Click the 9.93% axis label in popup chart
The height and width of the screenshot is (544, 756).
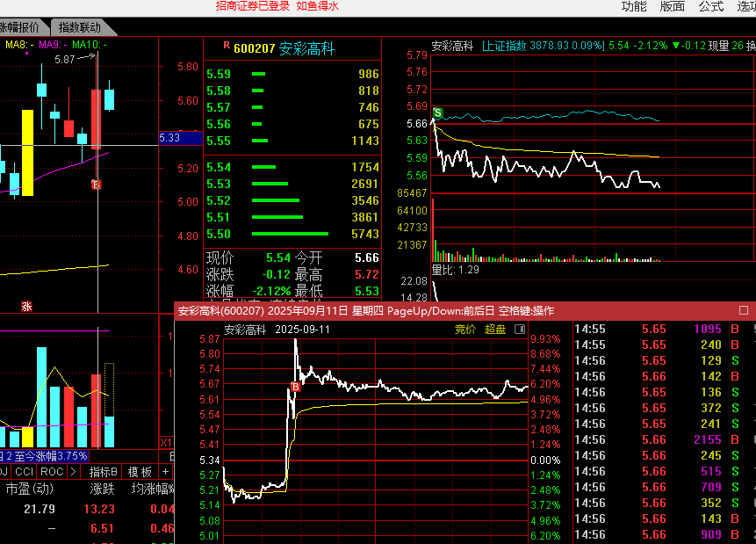pyautogui.click(x=545, y=339)
